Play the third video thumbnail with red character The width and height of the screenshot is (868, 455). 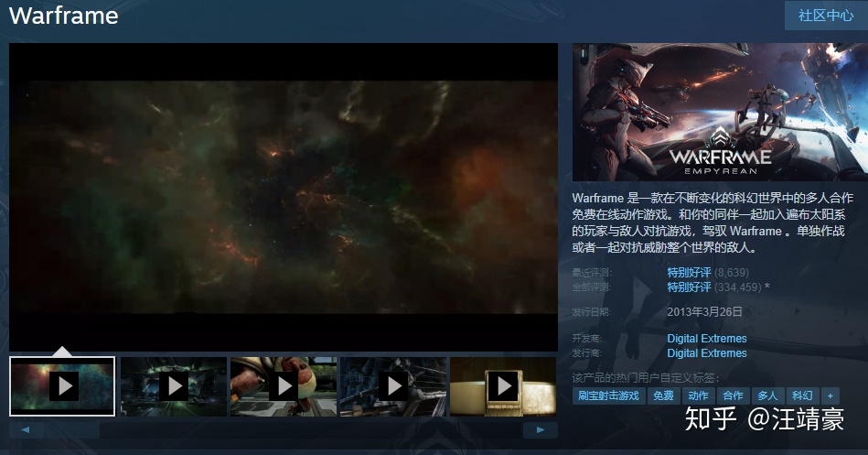[x=284, y=386]
